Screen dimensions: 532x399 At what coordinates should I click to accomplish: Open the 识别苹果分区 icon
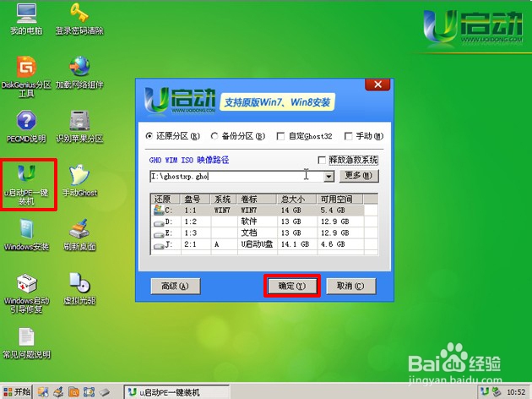[79, 126]
